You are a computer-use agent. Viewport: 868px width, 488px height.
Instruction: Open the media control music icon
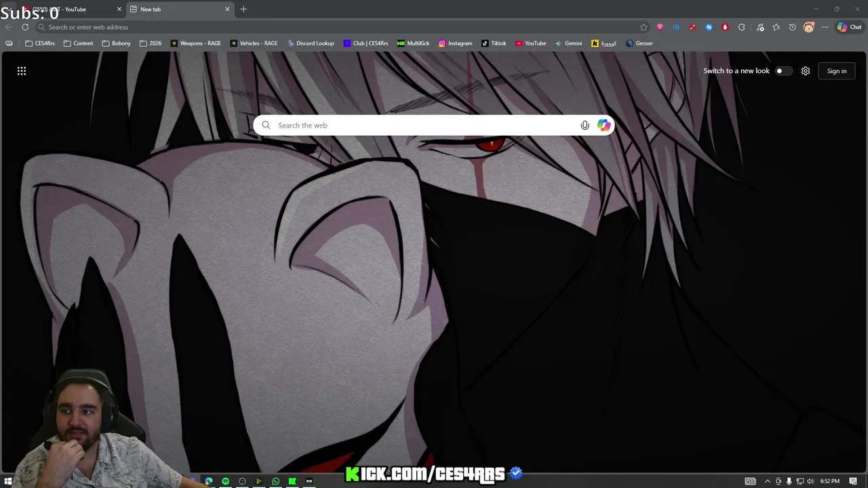pyautogui.click(x=760, y=27)
